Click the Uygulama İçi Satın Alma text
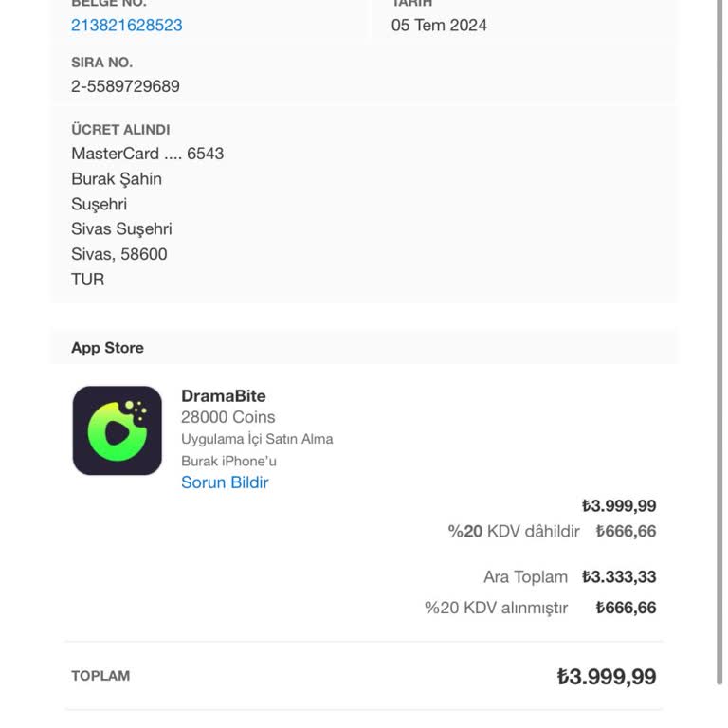 pos(257,439)
